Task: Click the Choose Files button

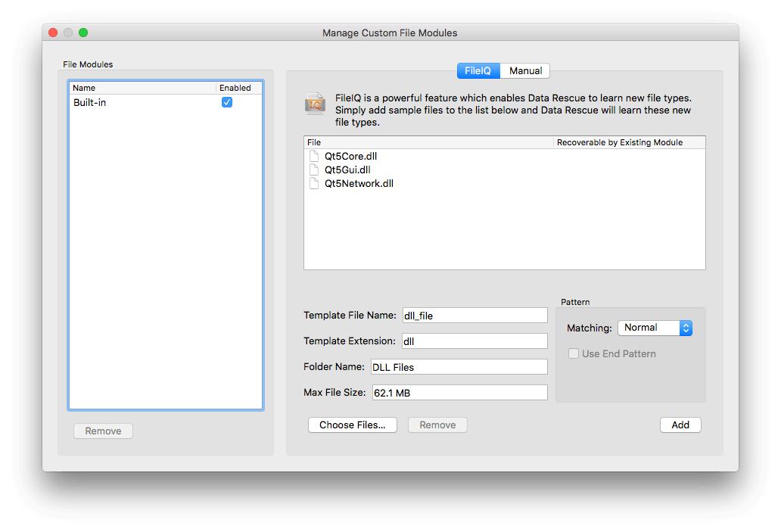Action: [352, 425]
